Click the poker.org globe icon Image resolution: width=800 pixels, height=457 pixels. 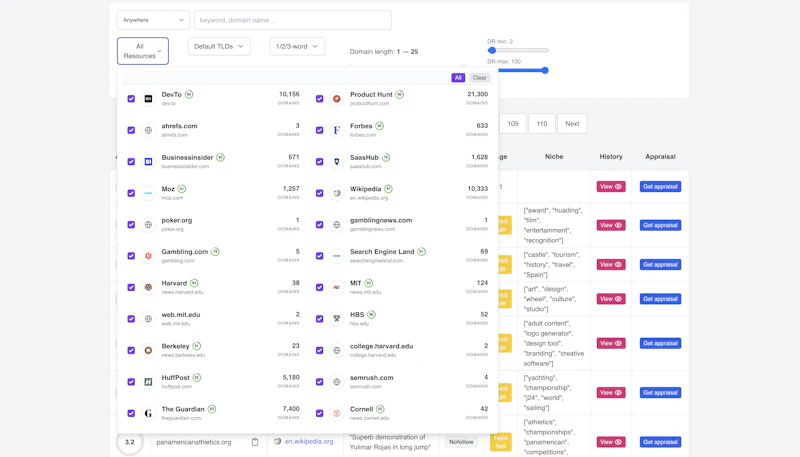pos(148,224)
